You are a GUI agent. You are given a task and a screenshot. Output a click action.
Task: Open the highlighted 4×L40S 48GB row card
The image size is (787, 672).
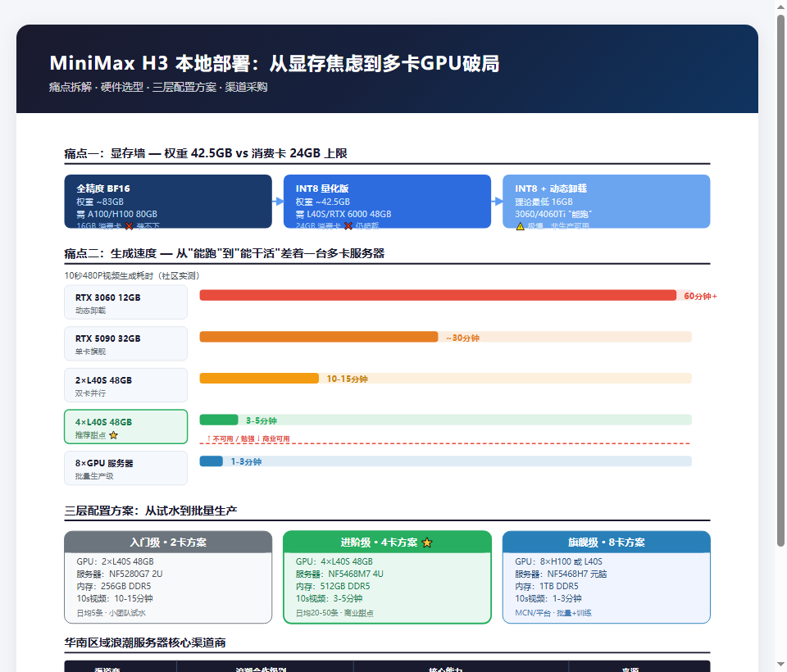pos(126,427)
